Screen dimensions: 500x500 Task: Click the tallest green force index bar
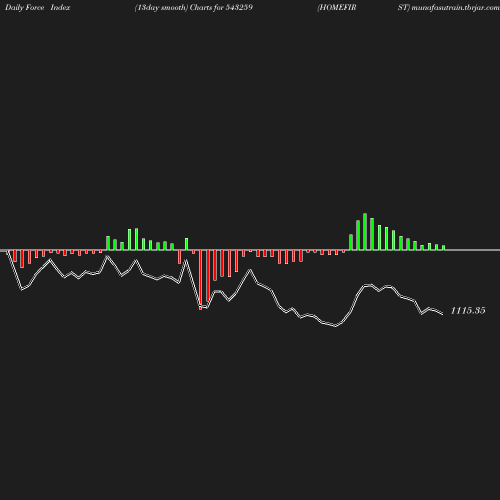click(x=365, y=232)
